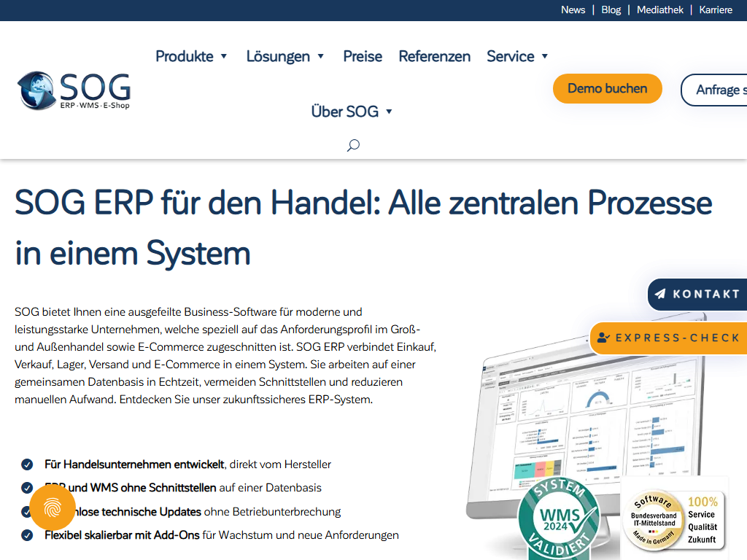The height and width of the screenshot is (560, 747).
Task: Click the Anfrage button
Action: click(x=714, y=90)
